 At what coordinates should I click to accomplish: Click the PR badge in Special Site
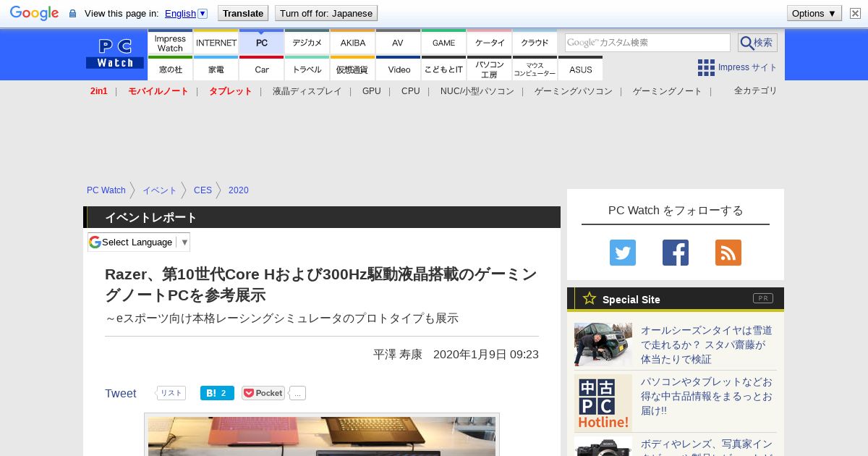763,298
